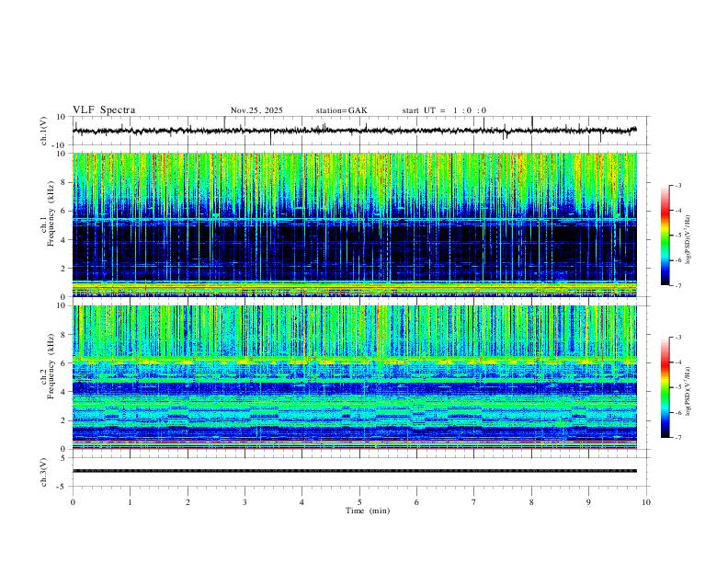
Task: Click the date 'Nov.25, 2025'
Action: [x=256, y=110]
